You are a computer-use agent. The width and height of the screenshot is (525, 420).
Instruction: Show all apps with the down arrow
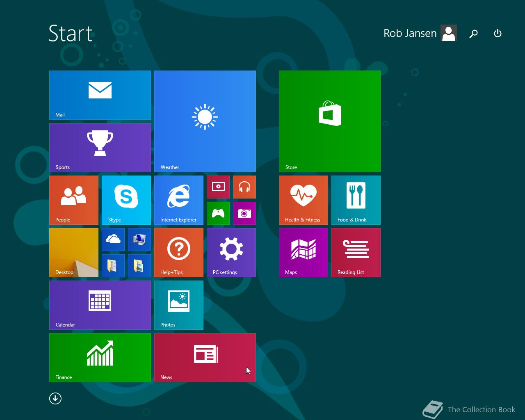55,398
